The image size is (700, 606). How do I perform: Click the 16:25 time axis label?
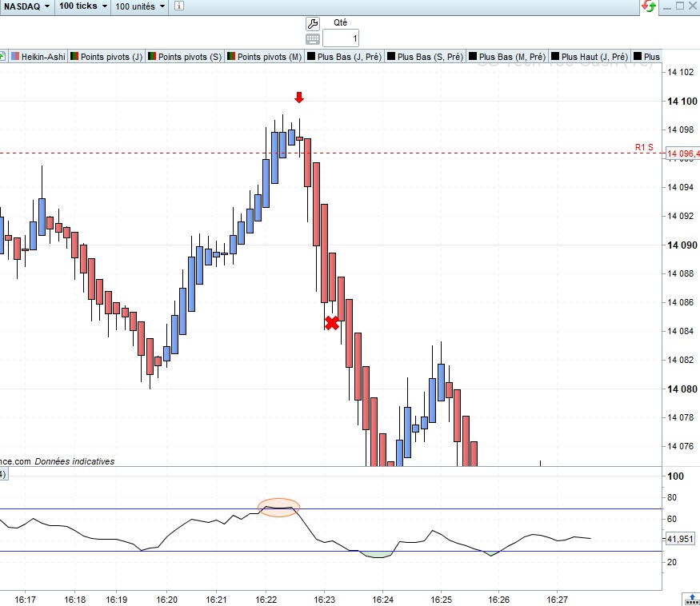(x=441, y=600)
